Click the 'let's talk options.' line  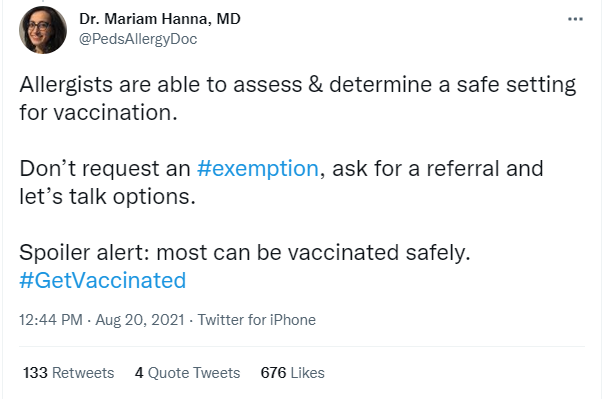pyautogui.click(x=107, y=196)
